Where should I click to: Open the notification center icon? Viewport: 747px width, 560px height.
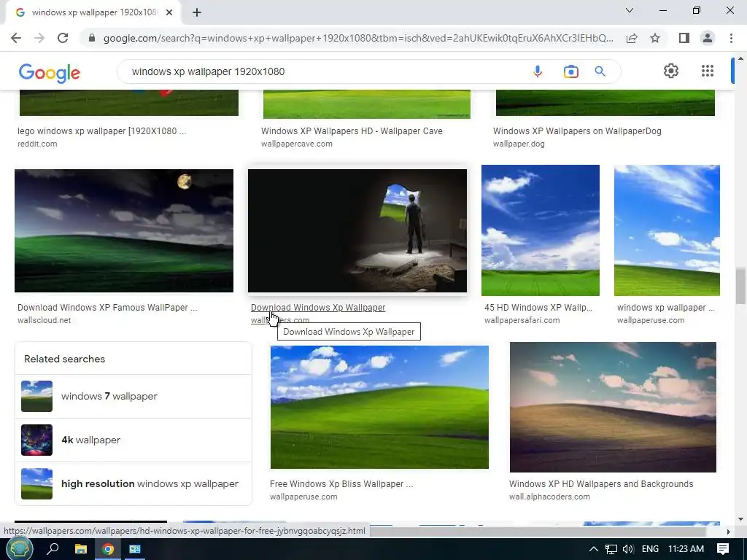pos(723,549)
